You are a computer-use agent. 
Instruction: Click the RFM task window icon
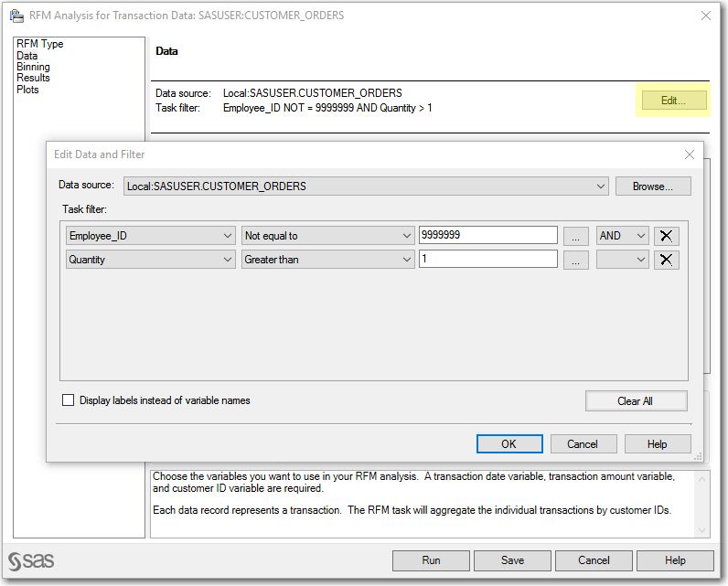[16, 16]
